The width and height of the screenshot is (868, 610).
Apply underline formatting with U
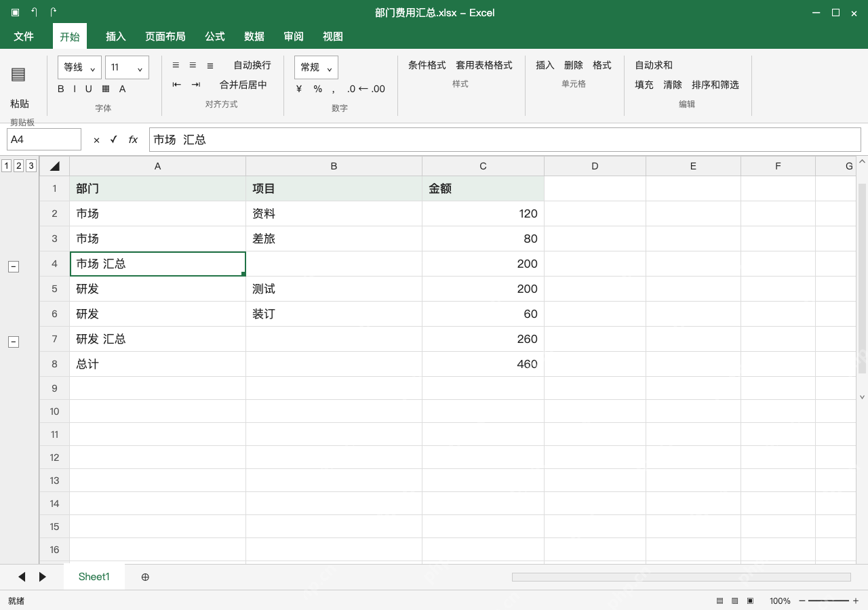click(x=89, y=89)
